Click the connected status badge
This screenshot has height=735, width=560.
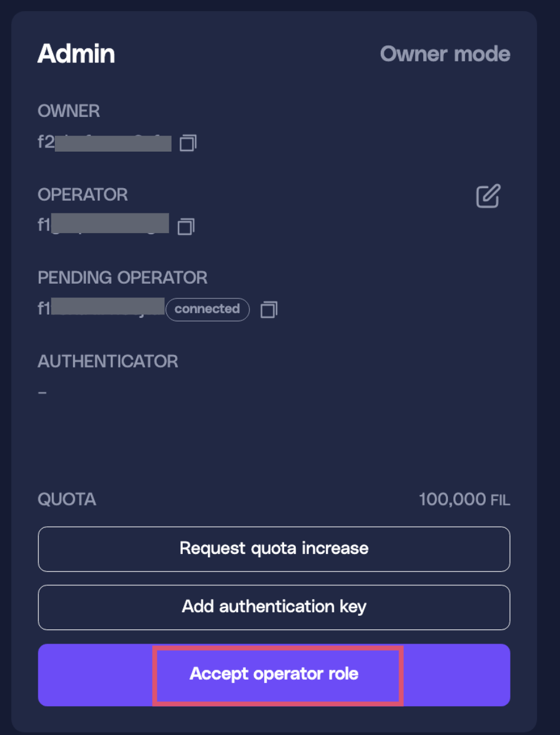[207, 309]
